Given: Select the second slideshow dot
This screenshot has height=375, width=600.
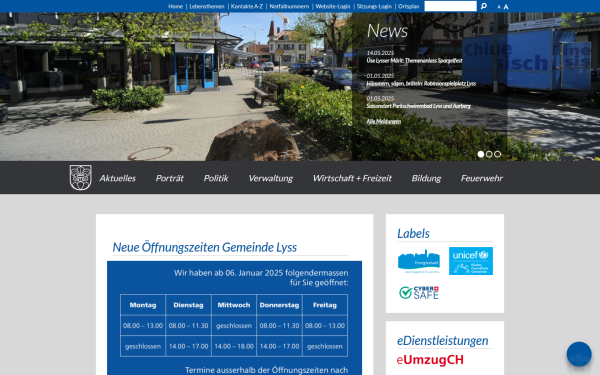Looking at the screenshot, I should click(489, 154).
